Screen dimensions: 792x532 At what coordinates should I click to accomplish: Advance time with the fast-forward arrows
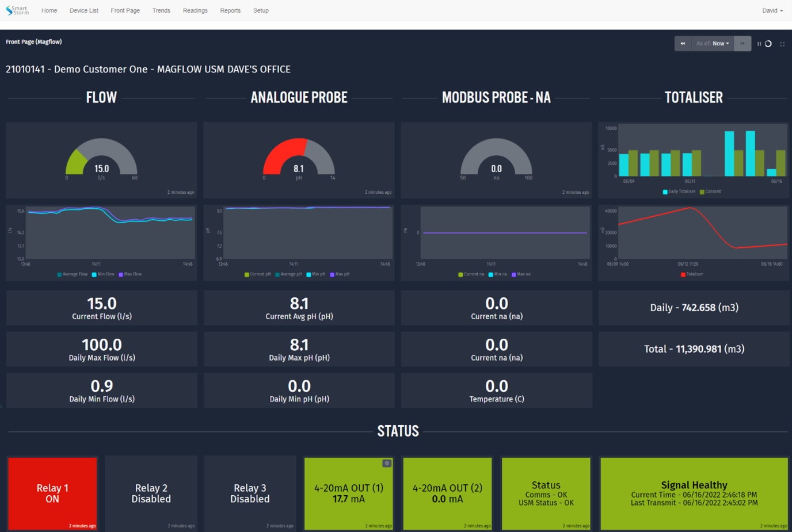[x=742, y=43]
